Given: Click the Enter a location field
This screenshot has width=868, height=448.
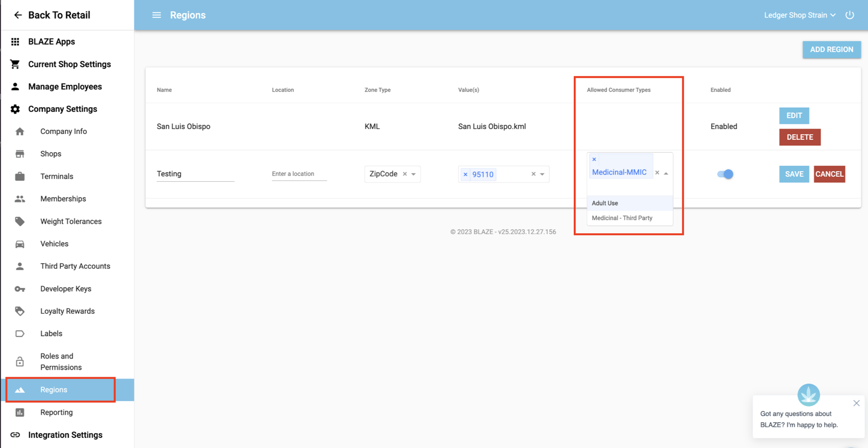Looking at the screenshot, I should tap(299, 174).
